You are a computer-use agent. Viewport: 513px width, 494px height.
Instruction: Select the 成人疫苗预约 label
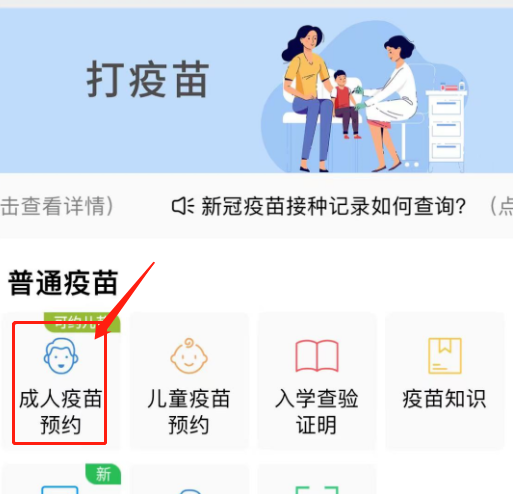[61, 412]
